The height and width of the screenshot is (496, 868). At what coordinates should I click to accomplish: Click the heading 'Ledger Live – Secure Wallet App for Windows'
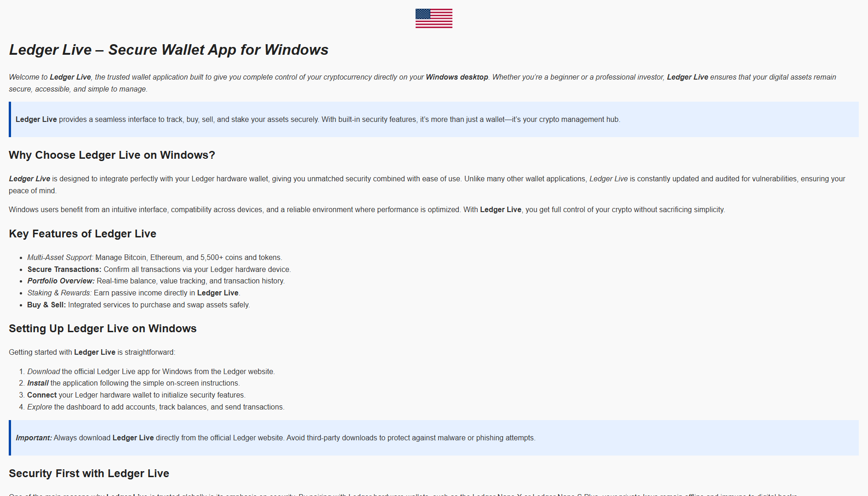[x=169, y=50]
